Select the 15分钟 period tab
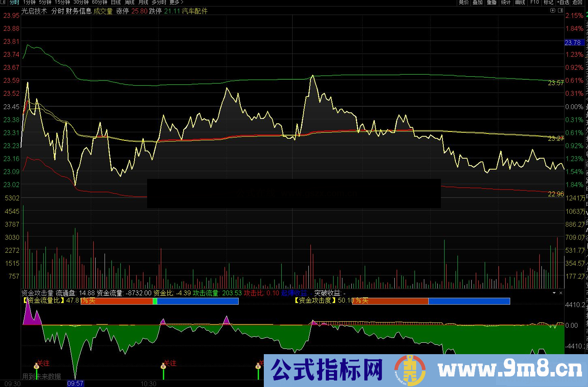Viewport: 588px width, 387px height. tap(62, 2)
